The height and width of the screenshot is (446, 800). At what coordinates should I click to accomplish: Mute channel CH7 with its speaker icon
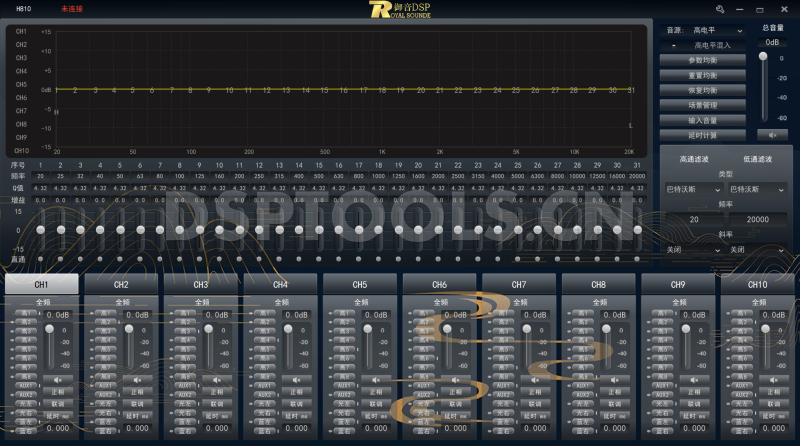tap(535, 380)
